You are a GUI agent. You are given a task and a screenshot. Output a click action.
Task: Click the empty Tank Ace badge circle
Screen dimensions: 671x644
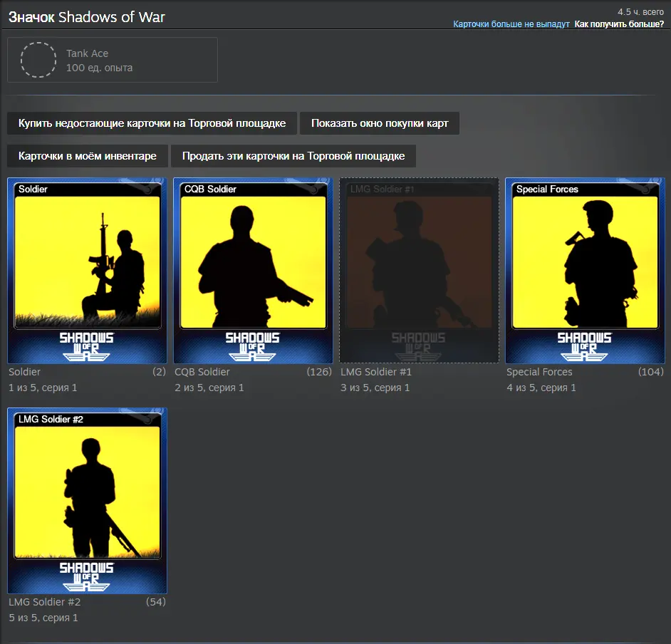(x=38, y=60)
